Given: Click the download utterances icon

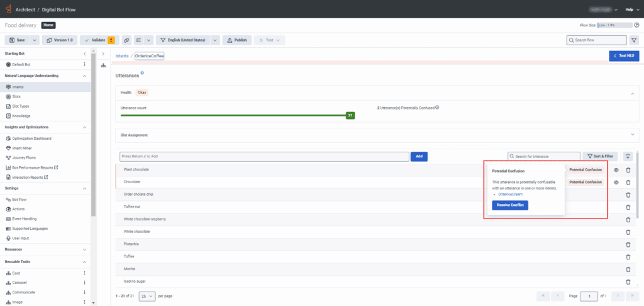Looking at the screenshot, I should click(628, 156).
